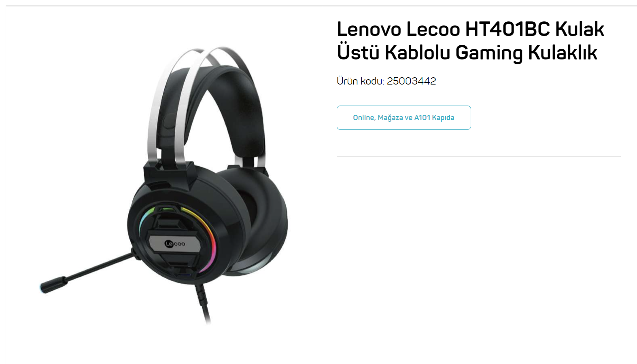Viewport: 637px width, 364px height.
Task: Click the horizontal divider below the availability button
Action: pyautogui.click(x=479, y=157)
